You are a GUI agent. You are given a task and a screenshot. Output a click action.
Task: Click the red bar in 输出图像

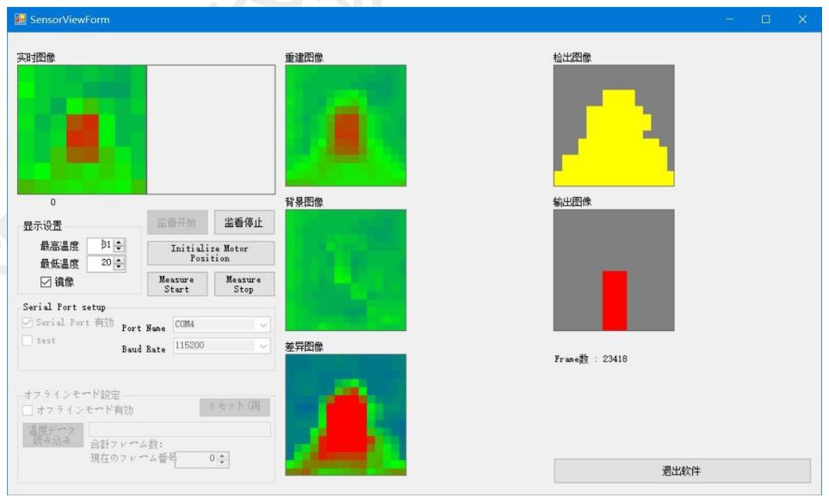coord(614,300)
